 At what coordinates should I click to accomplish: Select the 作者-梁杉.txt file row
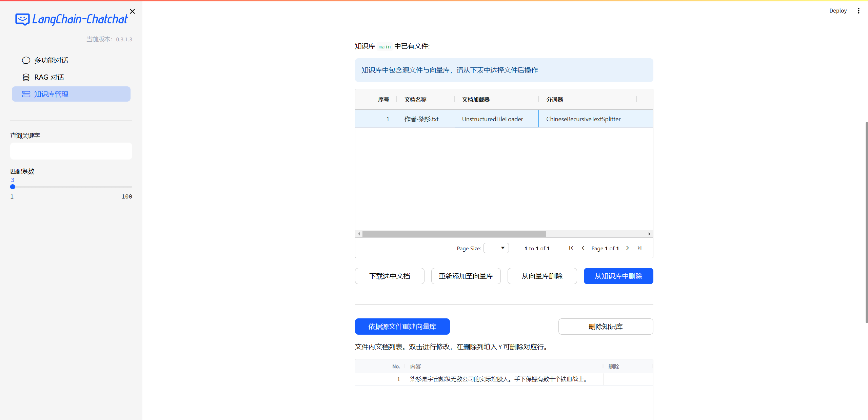click(x=504, y=119)
